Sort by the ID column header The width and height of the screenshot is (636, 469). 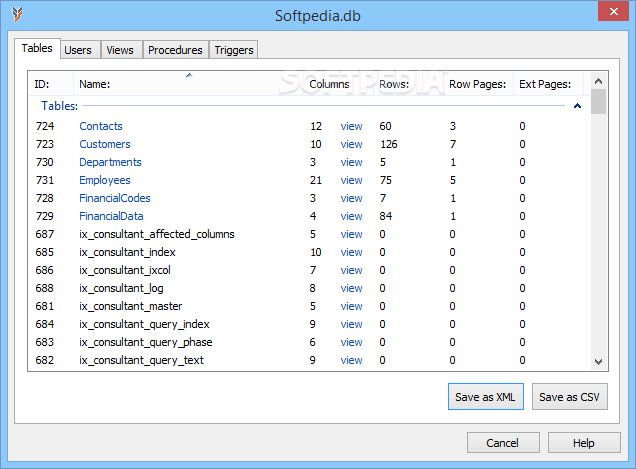click(x=51, y=84)
